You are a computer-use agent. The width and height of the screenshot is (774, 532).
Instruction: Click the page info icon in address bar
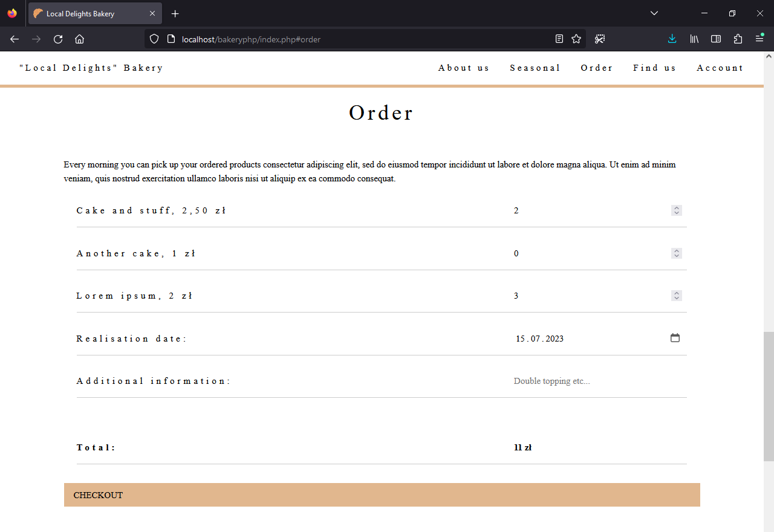[x=171, y=39]
